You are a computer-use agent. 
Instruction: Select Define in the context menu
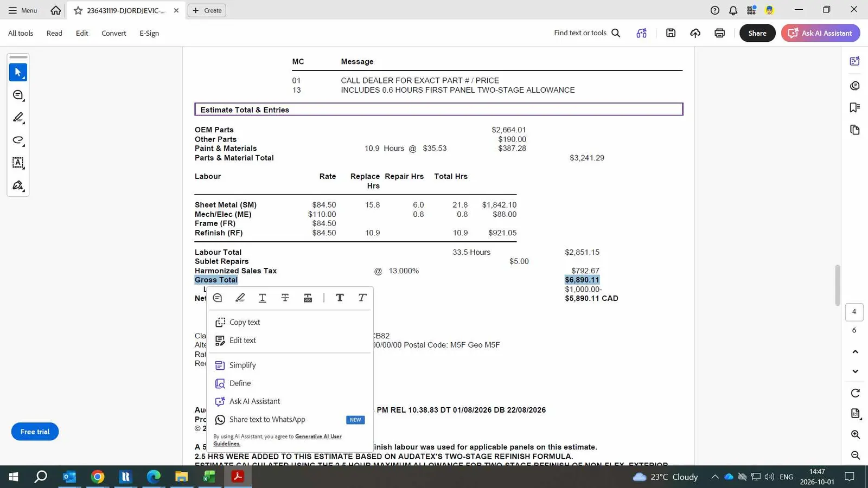click(x=240, y=383)
